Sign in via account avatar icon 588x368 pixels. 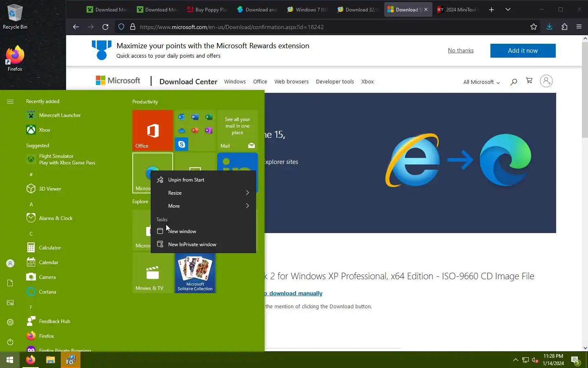click(x=546, y=81)
